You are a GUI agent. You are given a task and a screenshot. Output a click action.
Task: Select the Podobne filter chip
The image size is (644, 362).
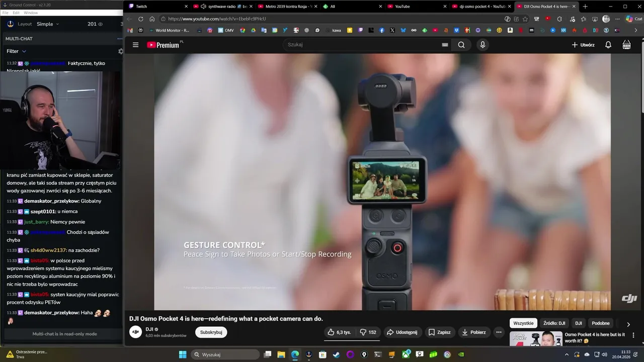(601, 323)
